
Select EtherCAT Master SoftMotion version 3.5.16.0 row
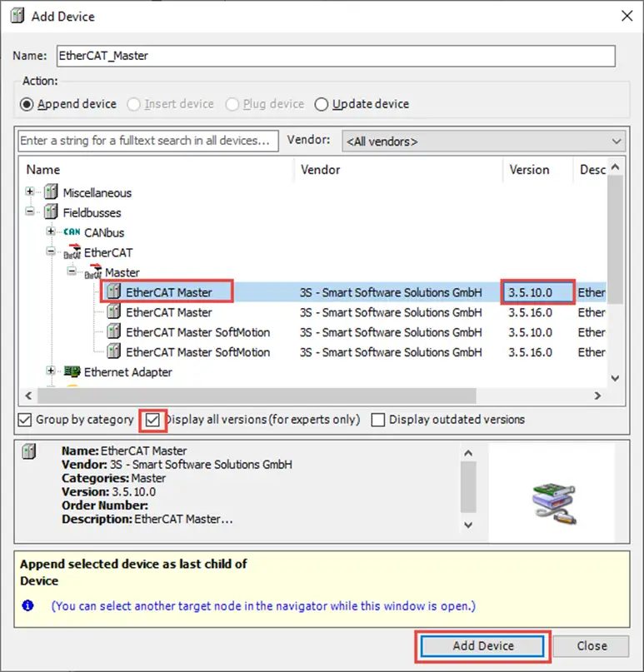click(x=312, y=352)
